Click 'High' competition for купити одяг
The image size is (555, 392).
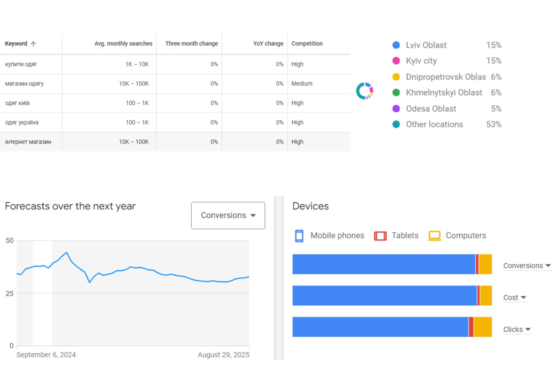click(x=297, y=64)
